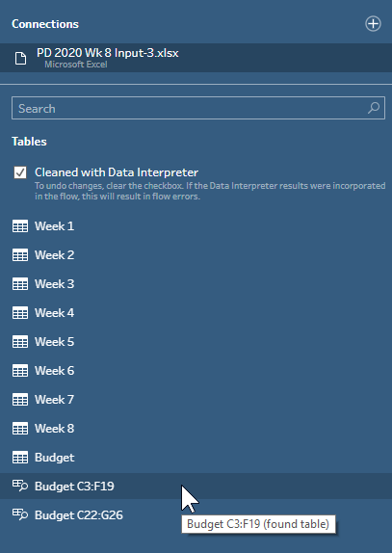Viewport: 392px width, 553px height.
Task: Click the Excel file document icon
Action: (x=20, y=58)
